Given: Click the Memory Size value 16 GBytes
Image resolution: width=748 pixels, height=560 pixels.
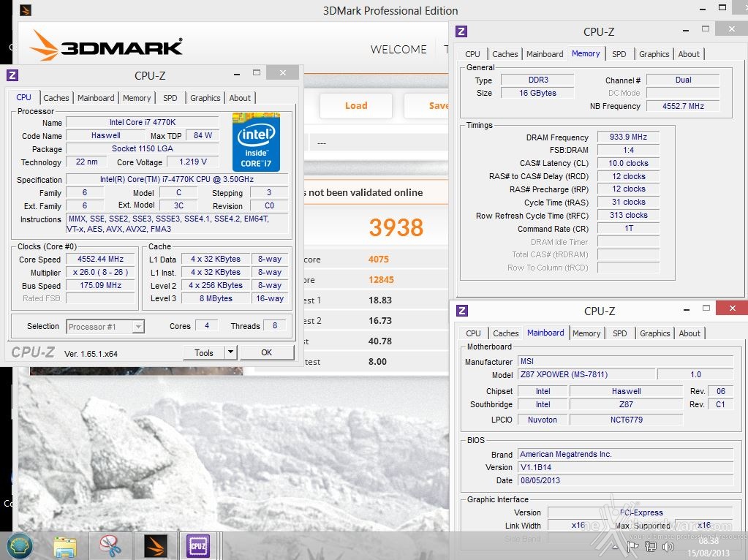Looking at the screenshot, I should [x=537, y=93].
